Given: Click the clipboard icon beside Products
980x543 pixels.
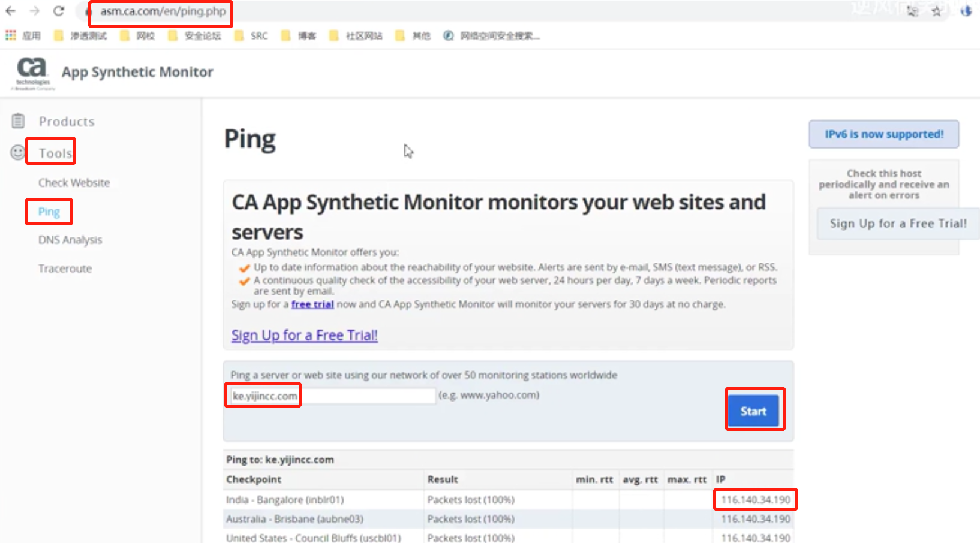Looking at the screenshot, I should [18, 121].
